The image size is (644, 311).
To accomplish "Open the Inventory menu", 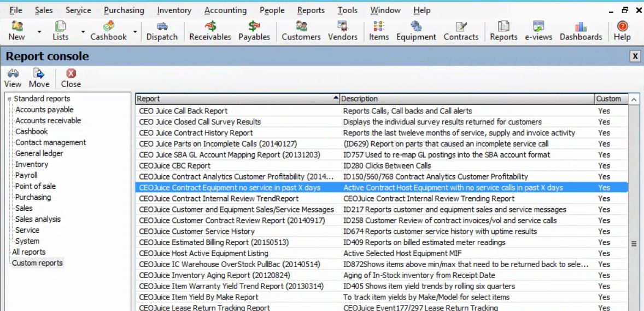I will [174, 10].
